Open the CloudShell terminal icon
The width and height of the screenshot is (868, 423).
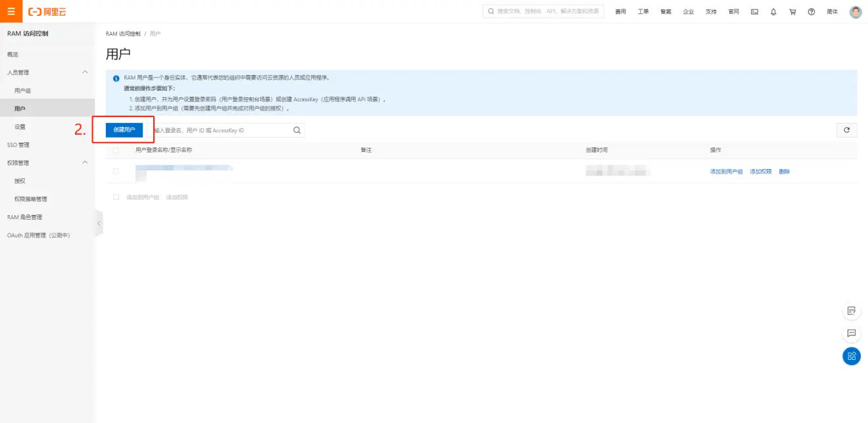click(754, 11)
